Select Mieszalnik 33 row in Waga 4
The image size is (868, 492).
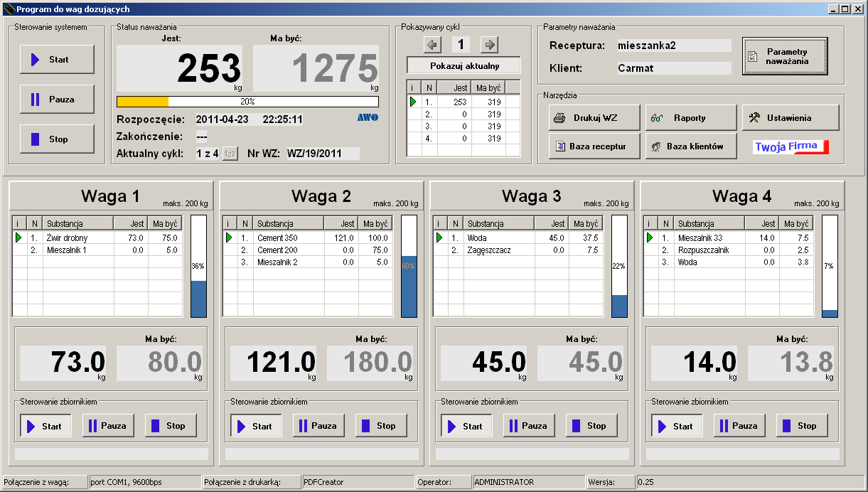point(729,238)
